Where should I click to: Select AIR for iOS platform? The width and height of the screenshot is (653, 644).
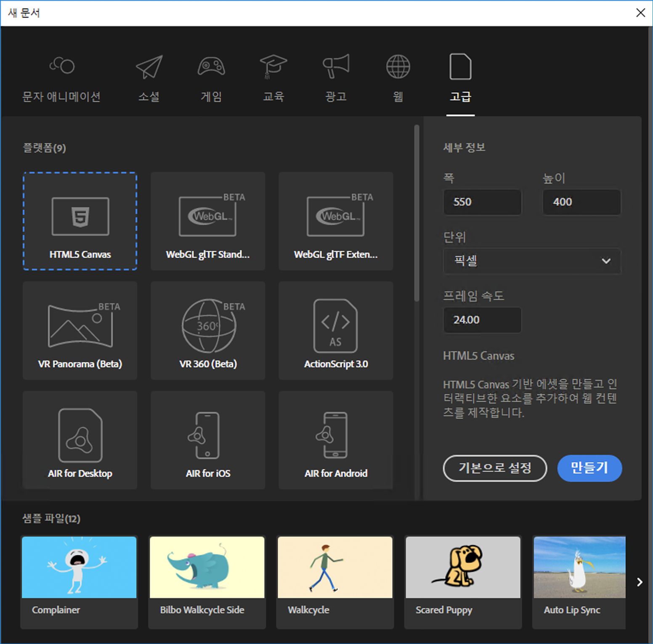pos(208,440)
